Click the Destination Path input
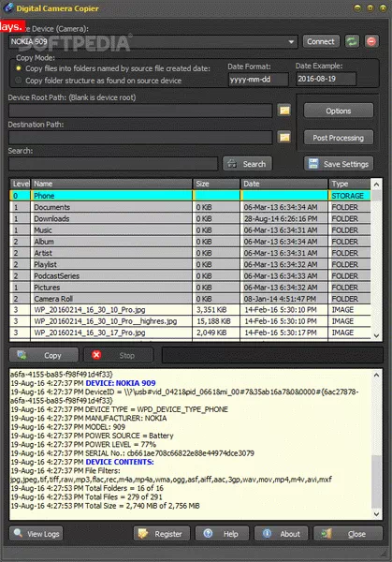The width and height of the screenshot is (392, 562). coord(140,138)
